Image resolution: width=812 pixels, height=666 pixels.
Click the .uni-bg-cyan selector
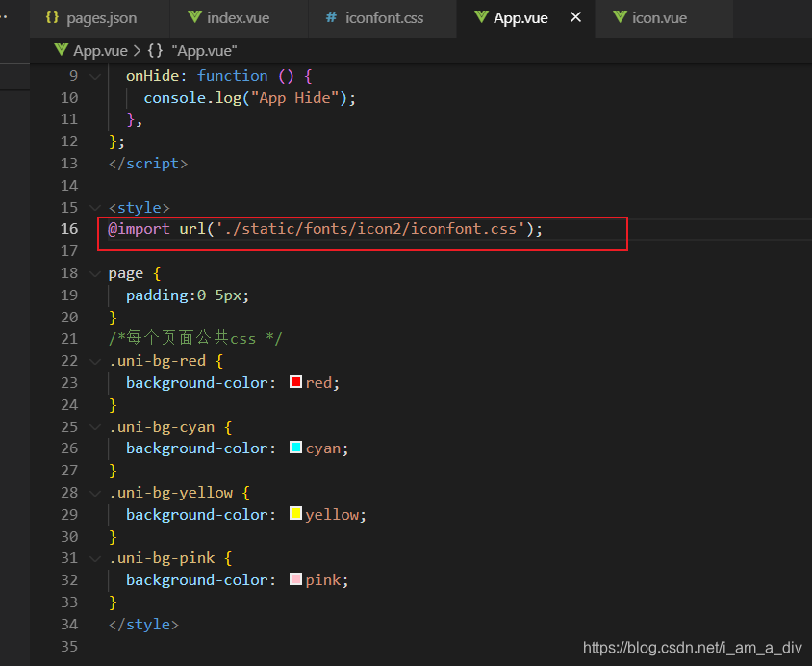(162, 427)
